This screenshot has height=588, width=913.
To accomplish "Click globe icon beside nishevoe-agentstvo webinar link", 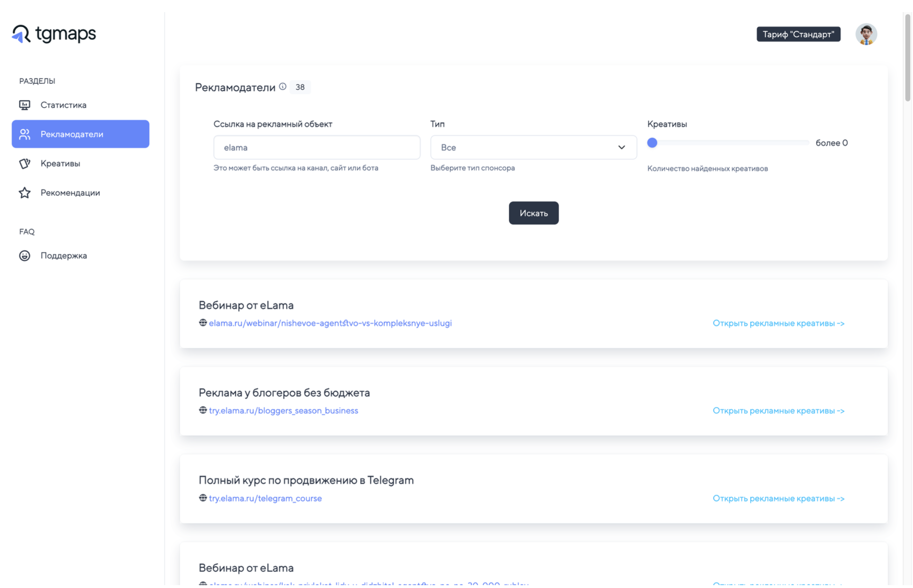I will point(203,323).
